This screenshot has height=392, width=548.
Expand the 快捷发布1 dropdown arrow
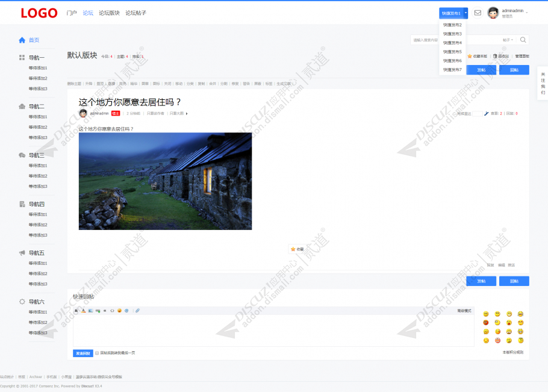coord(465,13)
